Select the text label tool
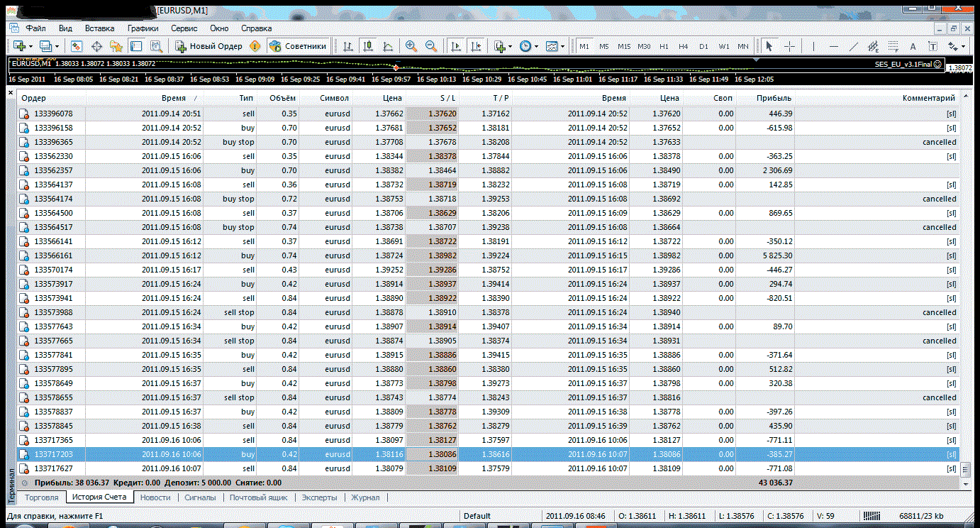This screenshot has width=980, height=528. (x=932, y=46)
